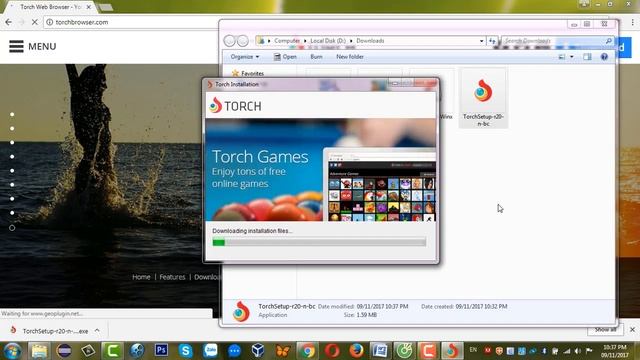Open Microsoft Word from the taskbar
The width and height of the screenshot is (640, 360).
(x=380, y=351)
